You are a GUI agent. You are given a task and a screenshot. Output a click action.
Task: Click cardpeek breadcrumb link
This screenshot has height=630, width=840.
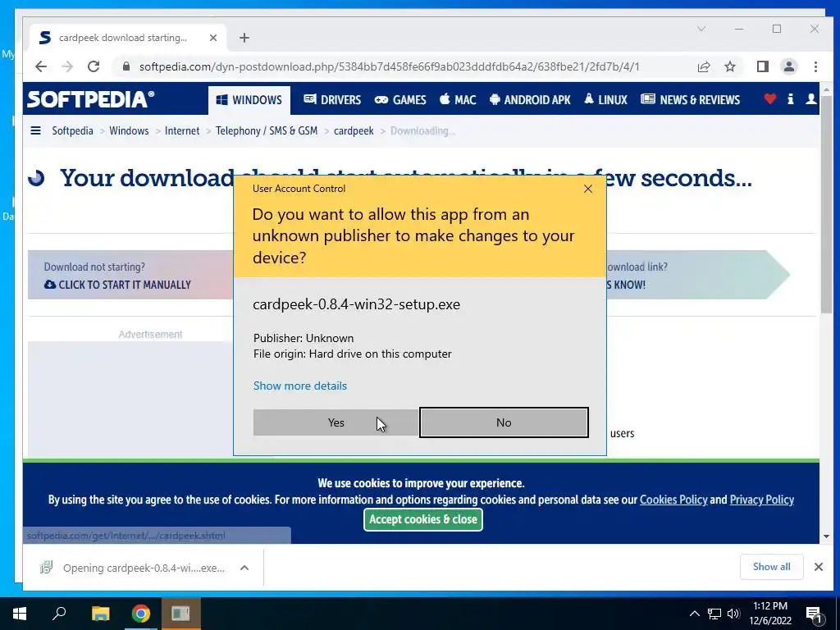(354, 131)
